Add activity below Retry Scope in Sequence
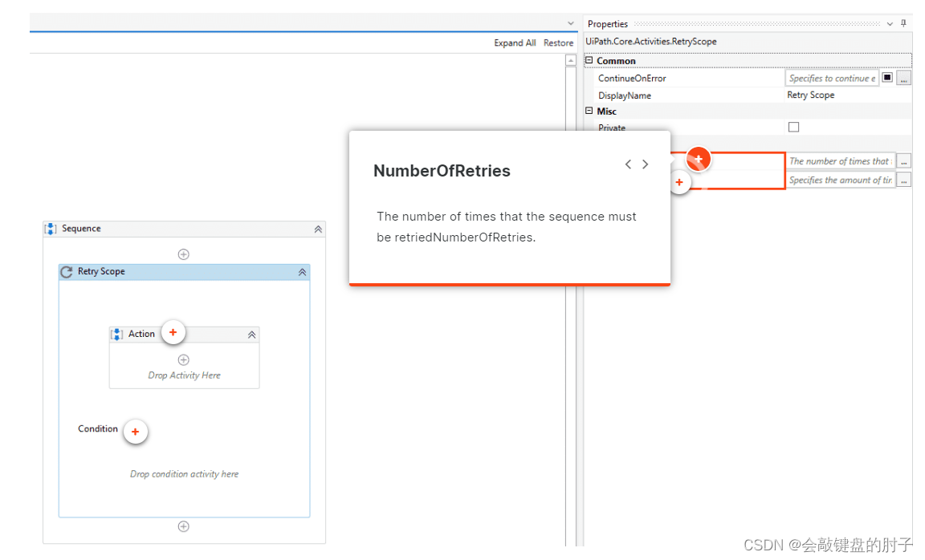Image resolution: width=925 pixels, height=560 pixels. click(x=183, y=526)
